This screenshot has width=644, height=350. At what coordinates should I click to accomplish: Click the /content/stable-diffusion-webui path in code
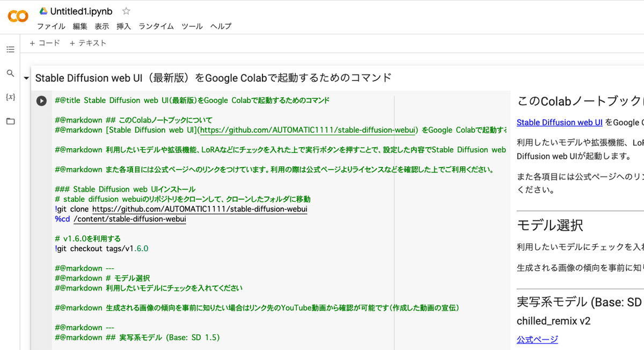pos(130,219)
